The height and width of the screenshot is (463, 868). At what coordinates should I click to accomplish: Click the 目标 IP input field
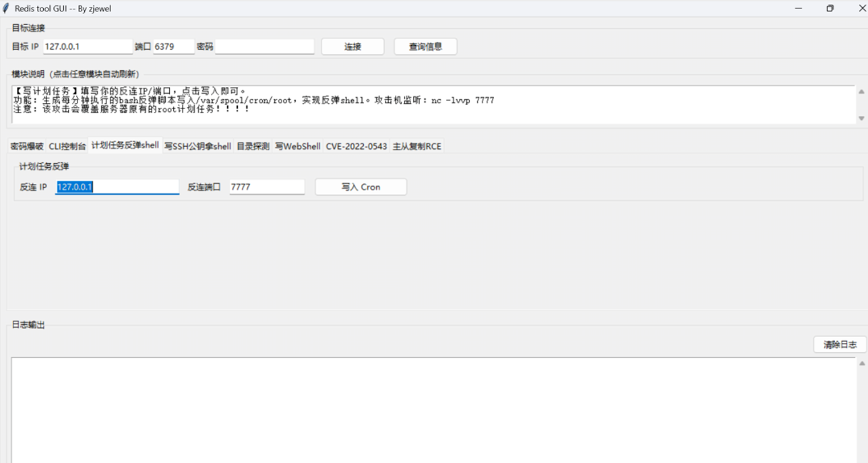(88, 47)
